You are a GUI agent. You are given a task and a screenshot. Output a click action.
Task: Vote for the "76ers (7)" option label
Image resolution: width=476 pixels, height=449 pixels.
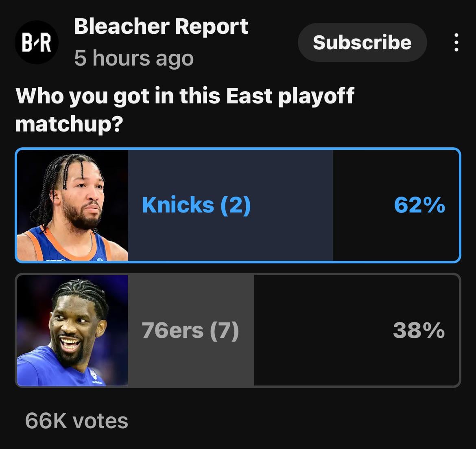point(190,330)
